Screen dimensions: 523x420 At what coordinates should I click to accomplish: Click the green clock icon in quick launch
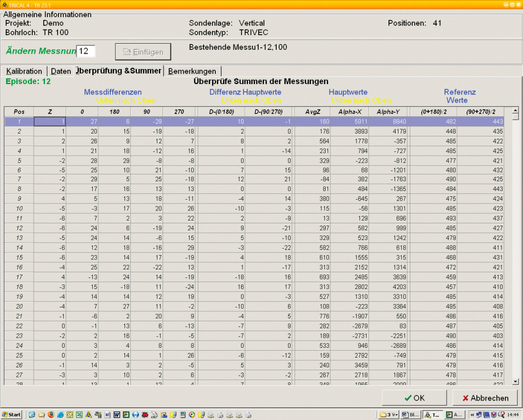[70, 415]
